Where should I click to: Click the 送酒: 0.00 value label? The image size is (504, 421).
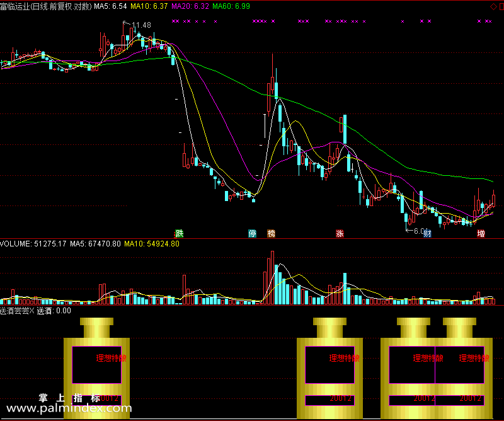54,311
